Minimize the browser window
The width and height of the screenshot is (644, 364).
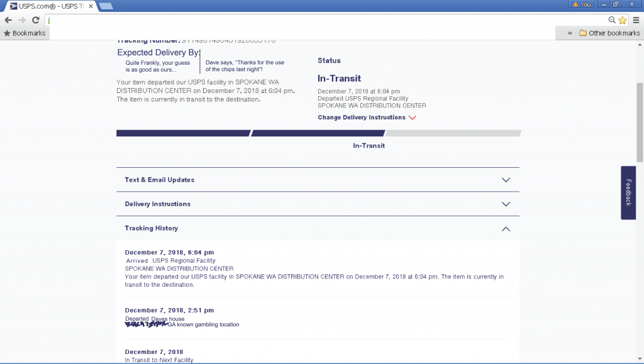pyautogui.click(x=604, y=4)
